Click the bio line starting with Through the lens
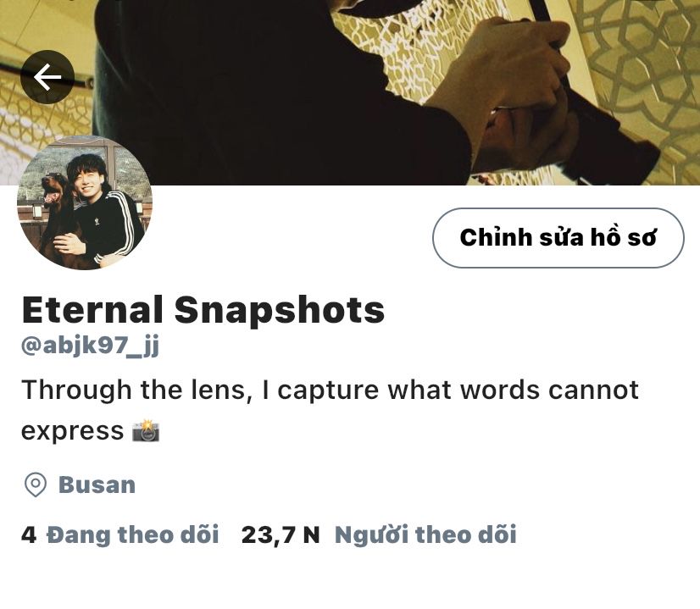The height and width of the screenshot is (609, 700). pos(330,390)
